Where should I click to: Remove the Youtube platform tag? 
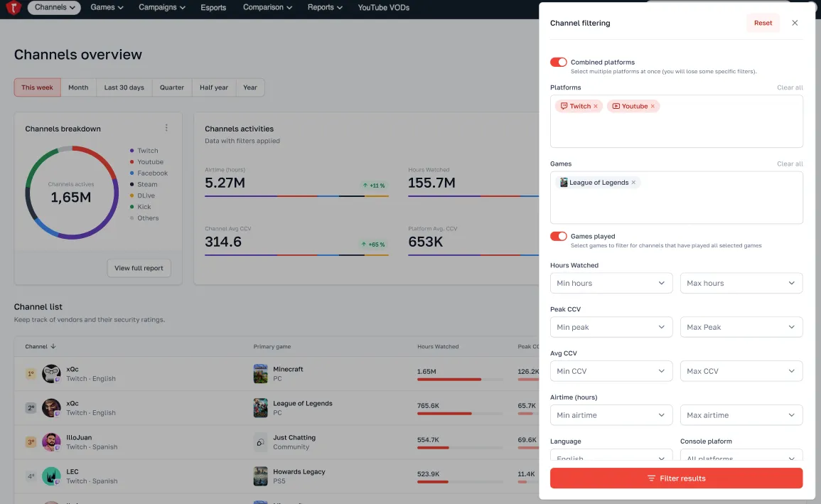[653, 107]
